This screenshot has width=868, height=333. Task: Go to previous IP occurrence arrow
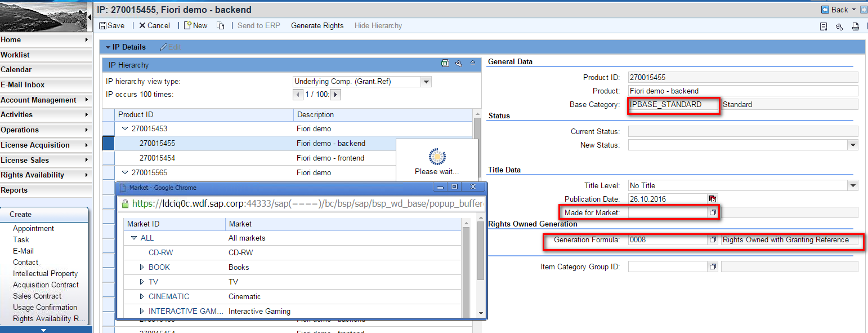[x=298, y=95]
